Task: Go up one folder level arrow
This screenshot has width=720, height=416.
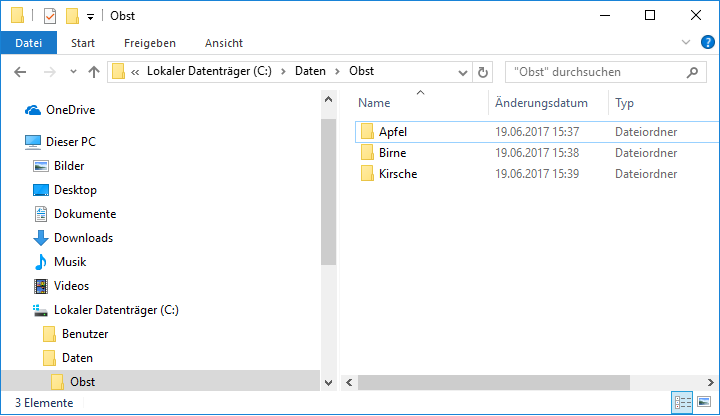Action: (x=94, y=72)
